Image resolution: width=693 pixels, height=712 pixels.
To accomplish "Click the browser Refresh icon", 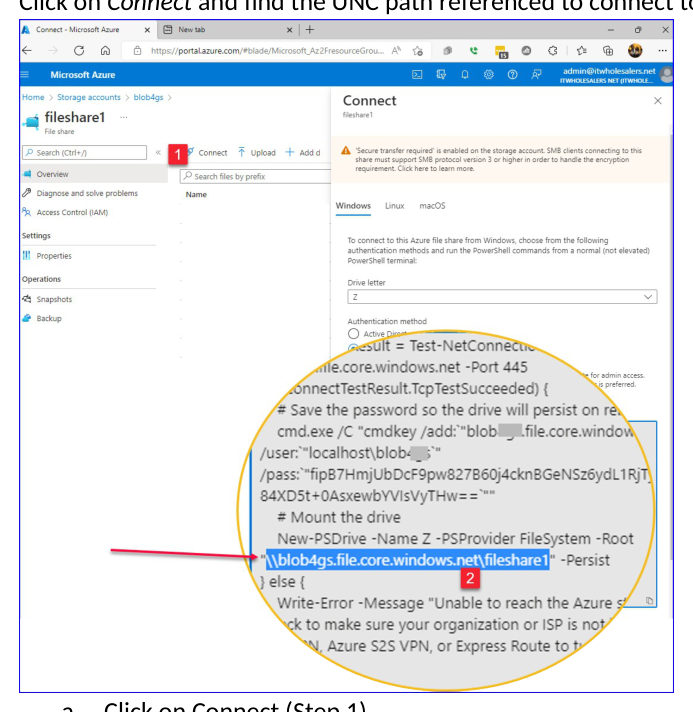I will click(79, 50).
